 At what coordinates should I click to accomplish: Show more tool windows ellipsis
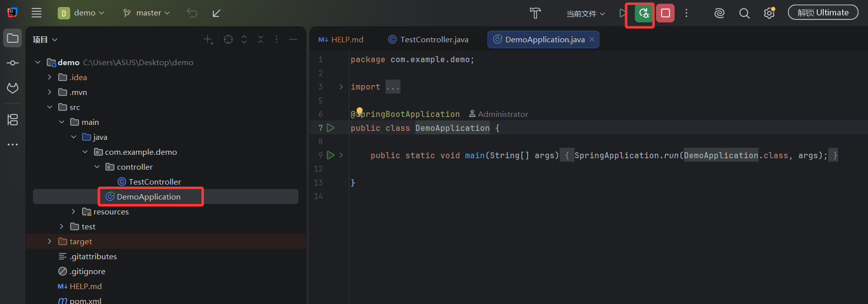pos(13,144)
